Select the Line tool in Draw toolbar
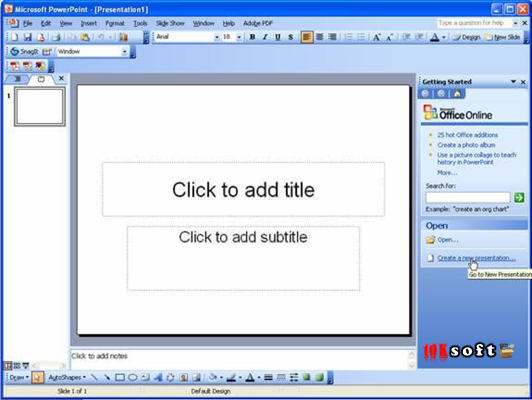This screenshot has width=532, height=400. 94,377
